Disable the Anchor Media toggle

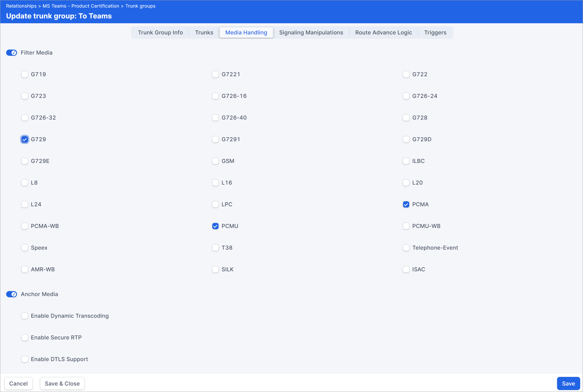click(12, 294)
